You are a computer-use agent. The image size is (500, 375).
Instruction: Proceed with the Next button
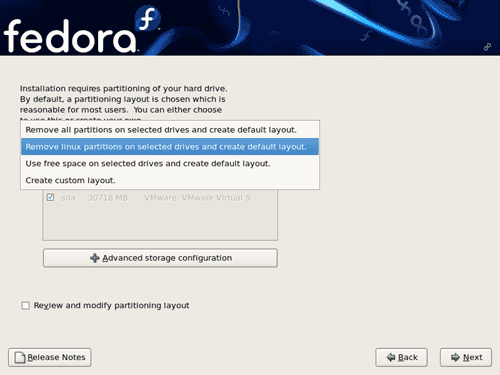click(x=466, y=357)
